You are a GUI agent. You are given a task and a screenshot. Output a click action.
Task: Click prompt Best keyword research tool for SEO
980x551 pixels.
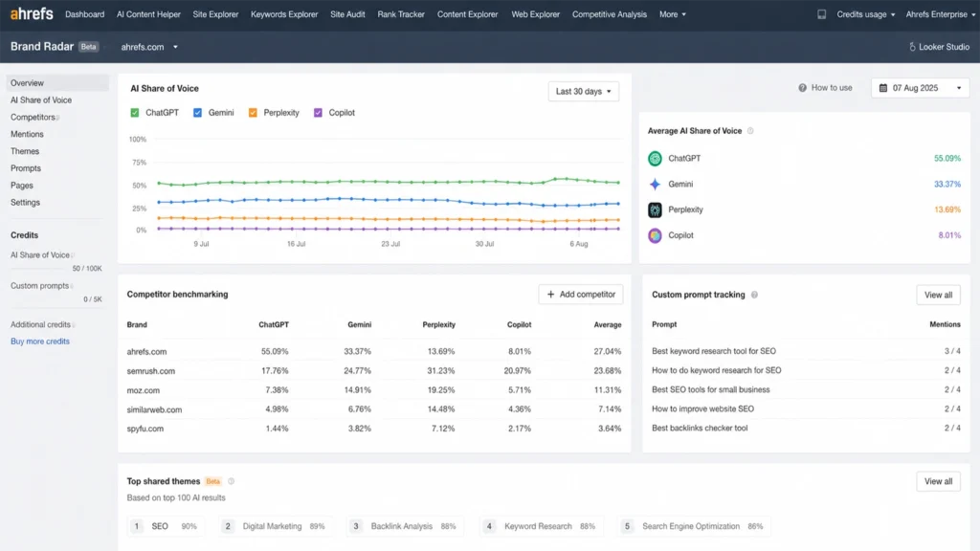click(x=714, y=351)
